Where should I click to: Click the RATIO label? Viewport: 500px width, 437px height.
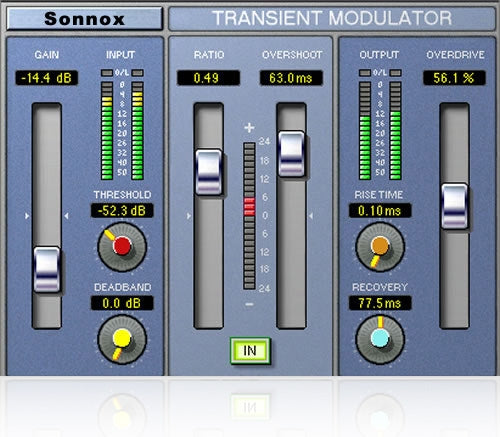click(209, 55)
